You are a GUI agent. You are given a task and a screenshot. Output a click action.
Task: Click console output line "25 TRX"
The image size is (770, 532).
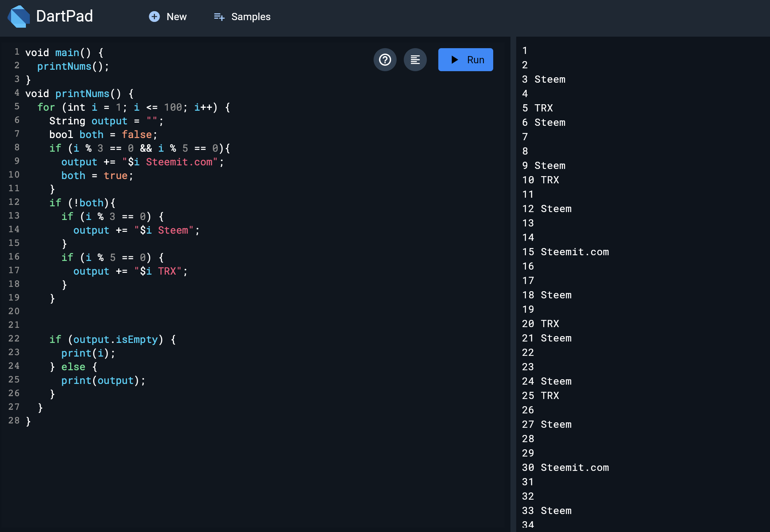coord(541,395)
